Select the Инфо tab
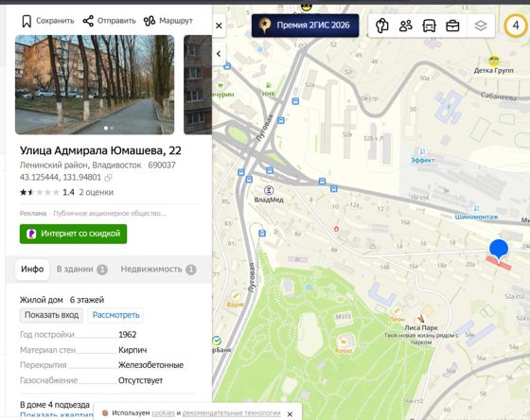This screenshot has height=420, width=530. pyautogui.click(x=32, y=270)
